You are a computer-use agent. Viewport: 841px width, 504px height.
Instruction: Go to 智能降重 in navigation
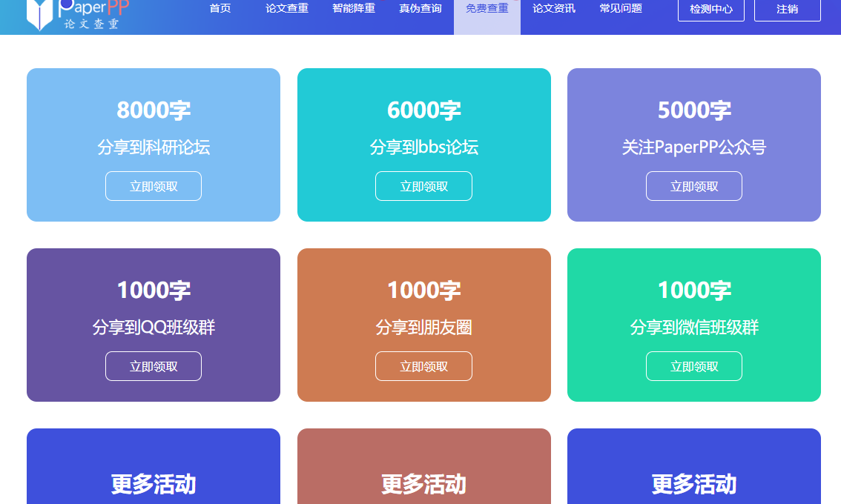[x=354, y=9]
